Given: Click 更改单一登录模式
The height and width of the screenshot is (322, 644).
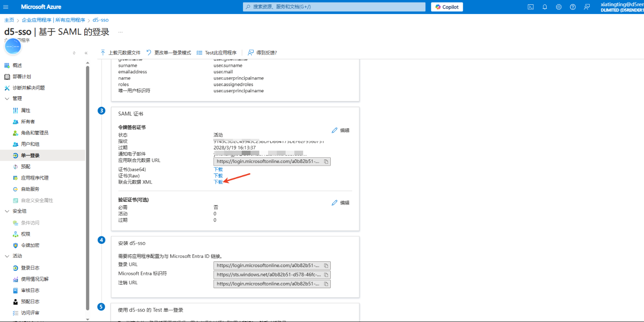Looking at the screenshot, I should click(x=168, y=53).
